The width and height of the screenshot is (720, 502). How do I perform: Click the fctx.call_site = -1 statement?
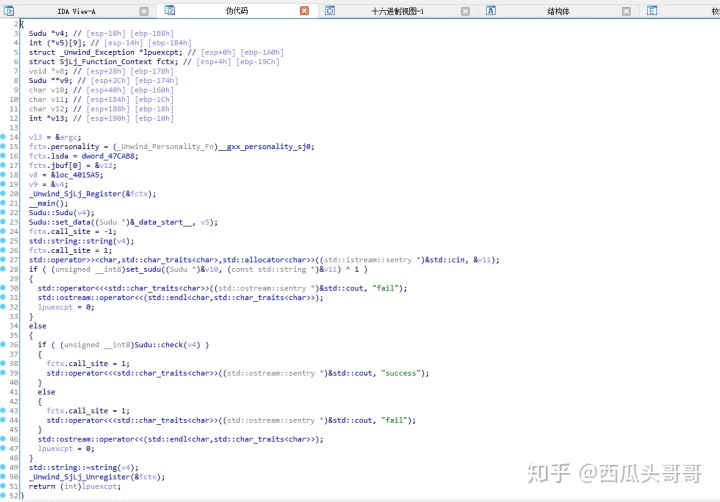coord(73,231)
